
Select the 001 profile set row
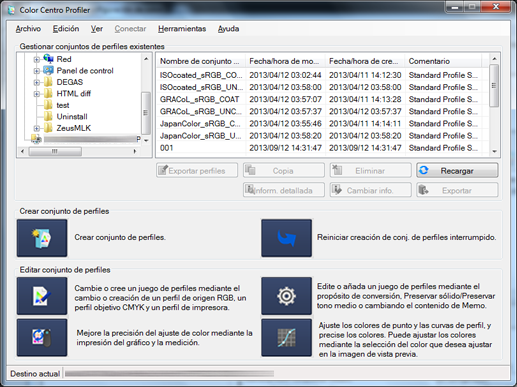(322, 148)
